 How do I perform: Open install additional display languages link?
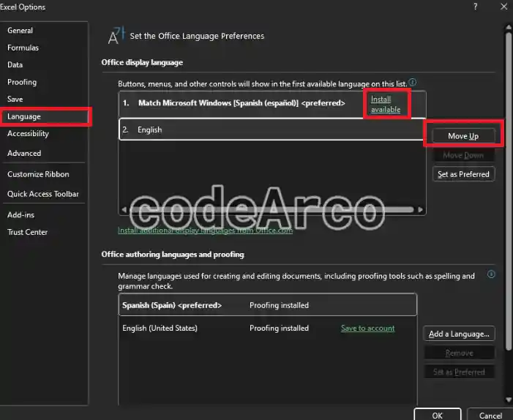(x=205, y=230)
